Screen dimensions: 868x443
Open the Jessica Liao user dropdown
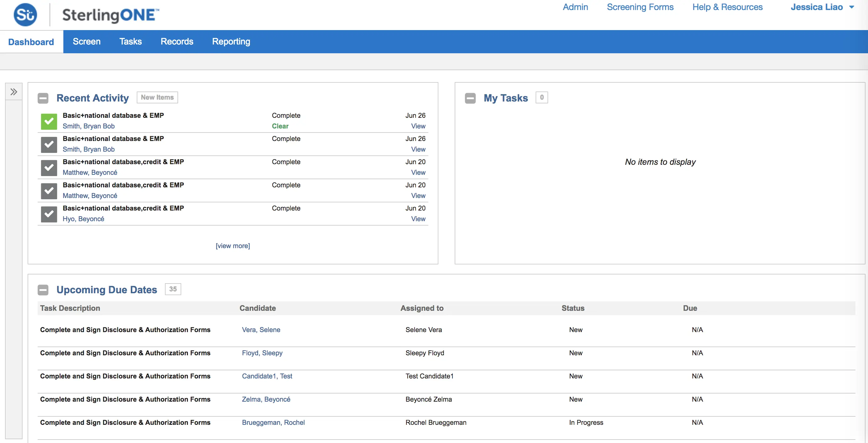point(822,8)
